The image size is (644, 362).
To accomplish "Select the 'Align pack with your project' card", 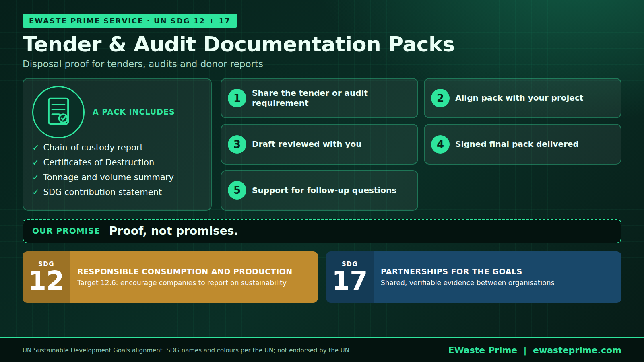I will (522, 98).
